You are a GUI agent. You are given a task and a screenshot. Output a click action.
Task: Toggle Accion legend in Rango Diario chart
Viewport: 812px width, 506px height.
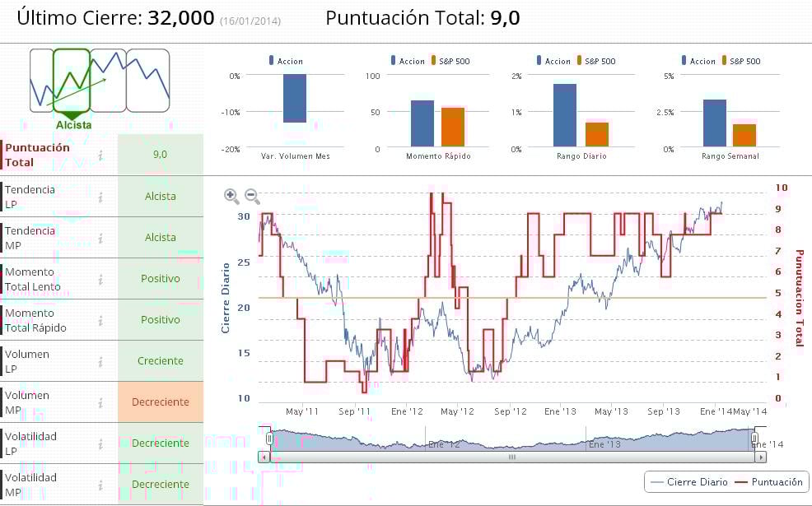point(553,61)
